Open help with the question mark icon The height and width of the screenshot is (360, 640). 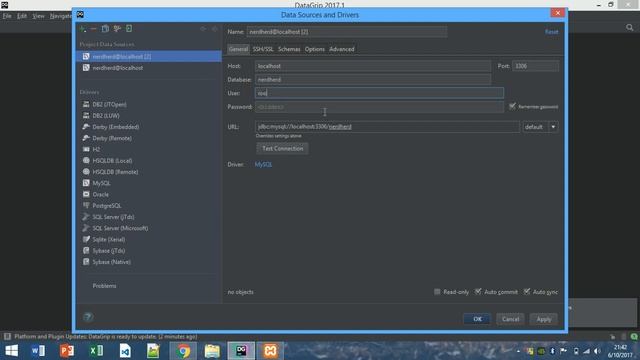(88, 317)
